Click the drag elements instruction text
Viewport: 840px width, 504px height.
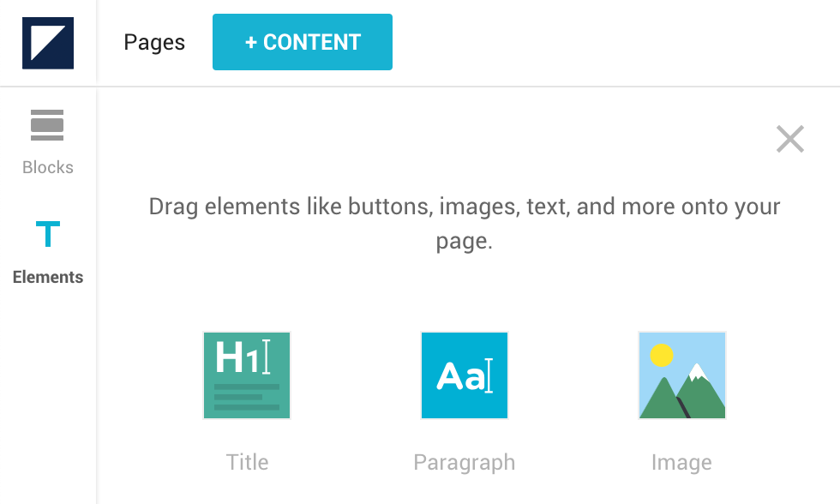coord(465,224)
